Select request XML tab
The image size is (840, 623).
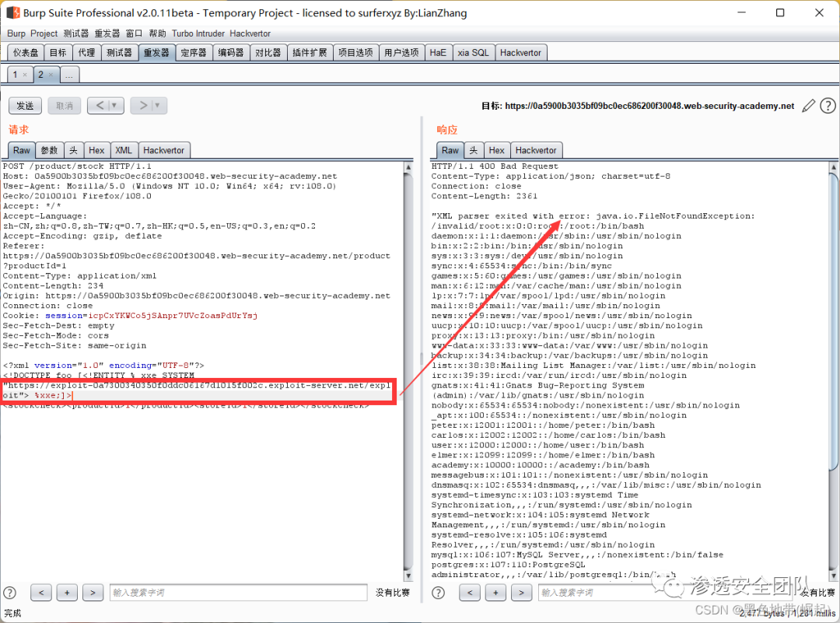click(x=124, y=150)
